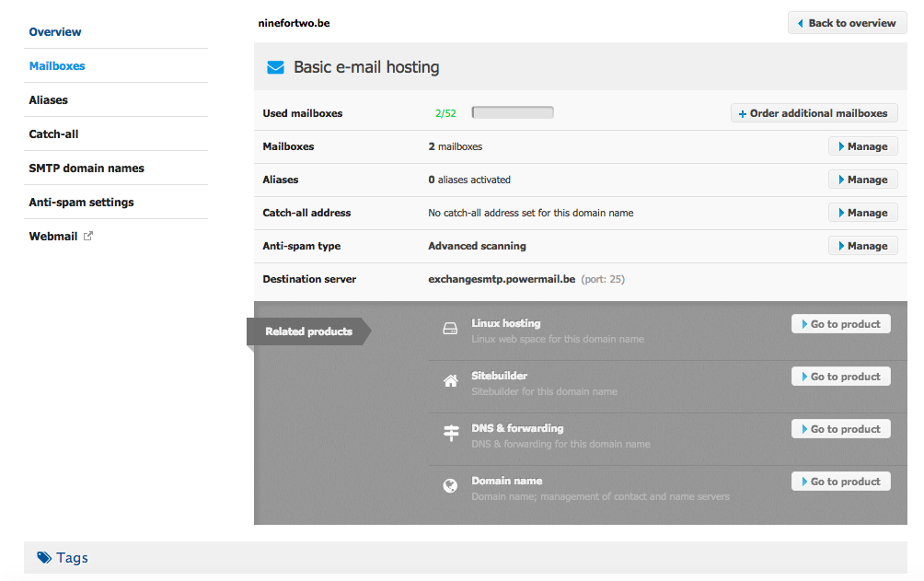Screen dimensions: 924x581
Task: Click the used mailboxes progress bar
Action: (x=513, y=113)
